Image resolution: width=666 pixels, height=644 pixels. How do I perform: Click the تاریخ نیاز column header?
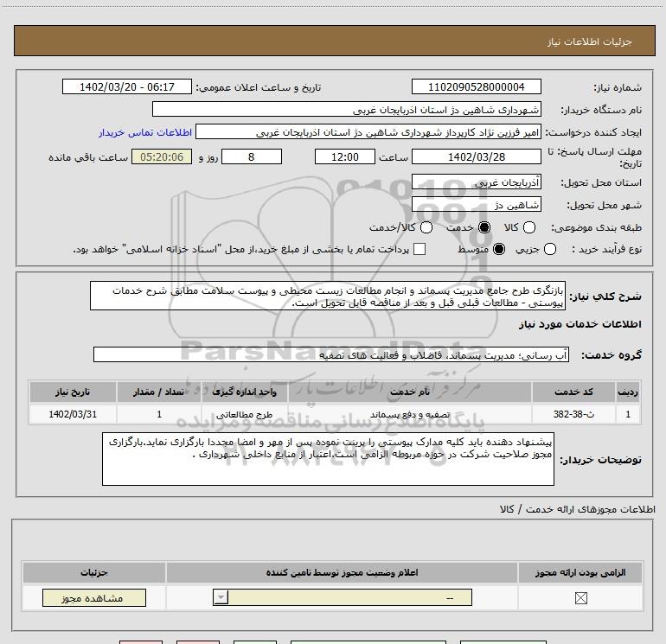pyautogui.click(x=73, y=392)
